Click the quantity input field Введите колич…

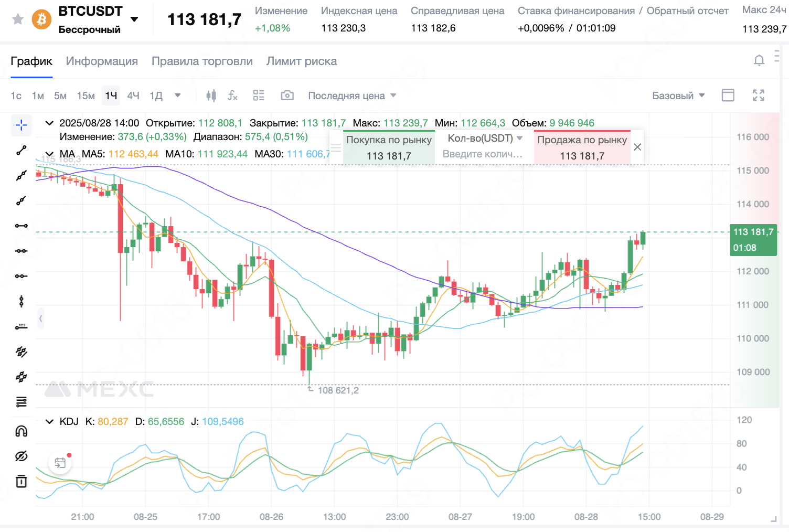click(482, 154)
